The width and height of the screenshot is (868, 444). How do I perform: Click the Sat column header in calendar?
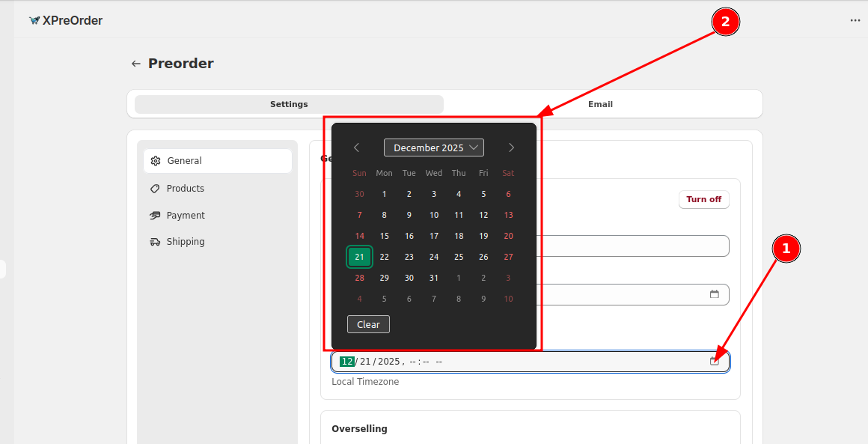click(x=508, y=173)
